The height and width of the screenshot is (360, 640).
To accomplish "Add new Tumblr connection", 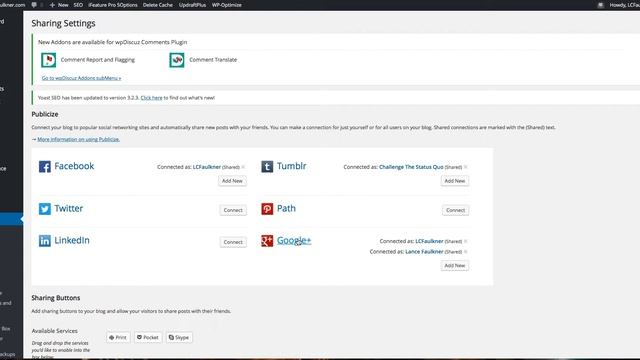I will pyautogui.click(x=455, y=181).
